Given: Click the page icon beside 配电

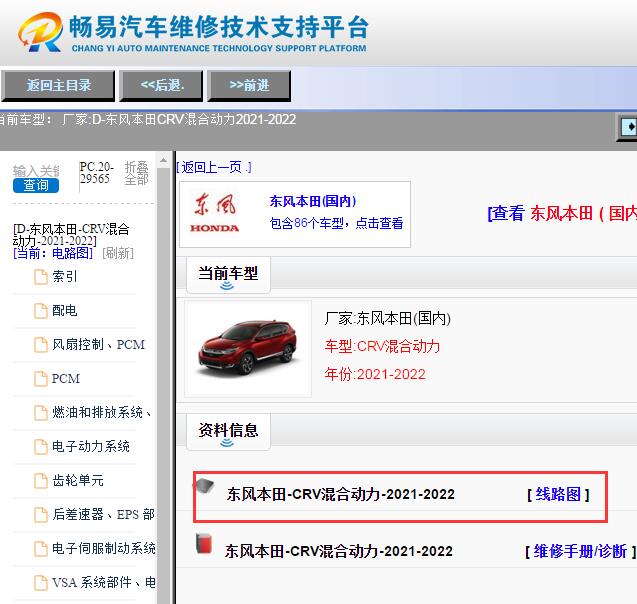Looking at the screenshot, I should coord(41,311).
